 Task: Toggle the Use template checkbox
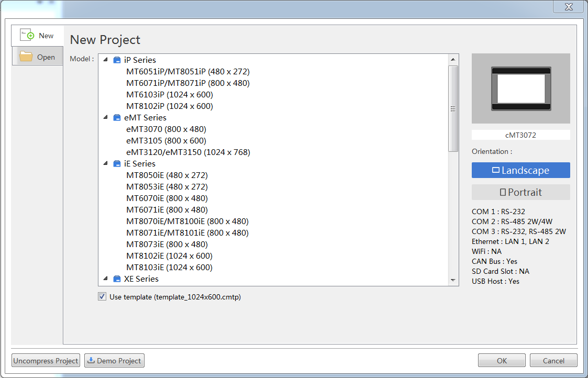click(102, 297)
